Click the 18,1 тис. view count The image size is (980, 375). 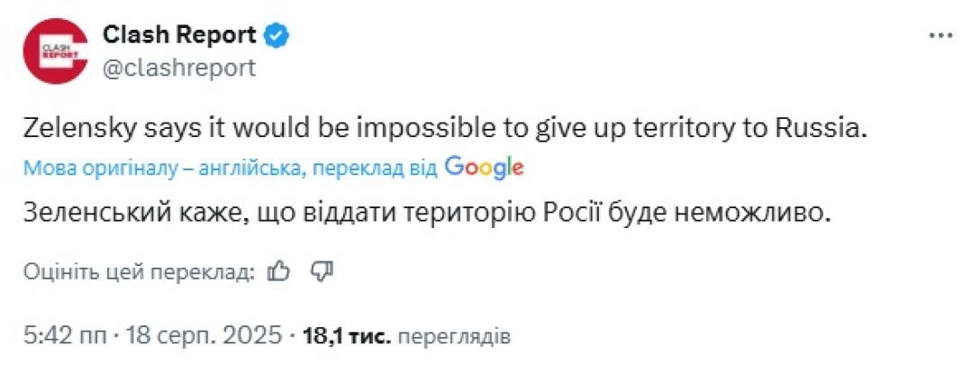pyautogui.click(x=348, y=337)
